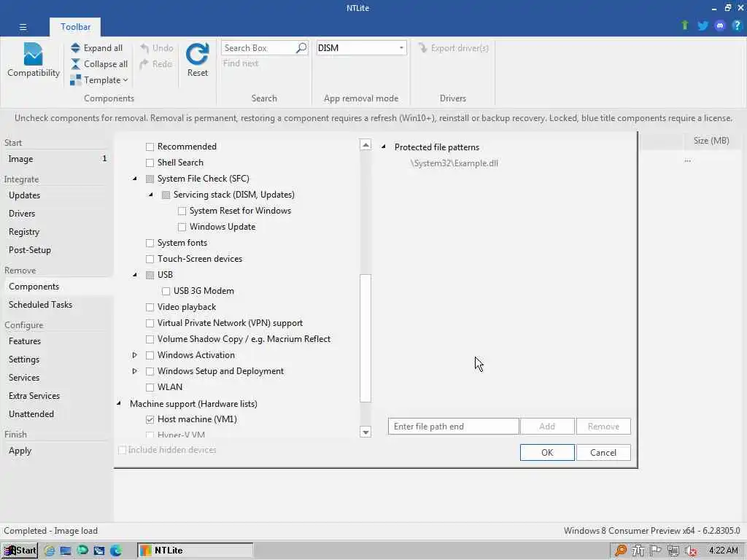Screen dimensions: 747x560
Task: Open the Template menu
Action: [x=99, y=80]
